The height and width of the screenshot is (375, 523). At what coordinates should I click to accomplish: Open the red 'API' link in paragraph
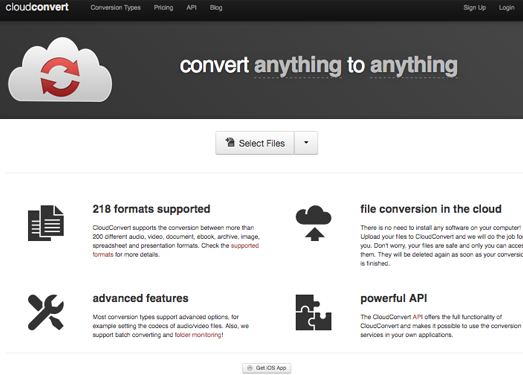(418, 317)
